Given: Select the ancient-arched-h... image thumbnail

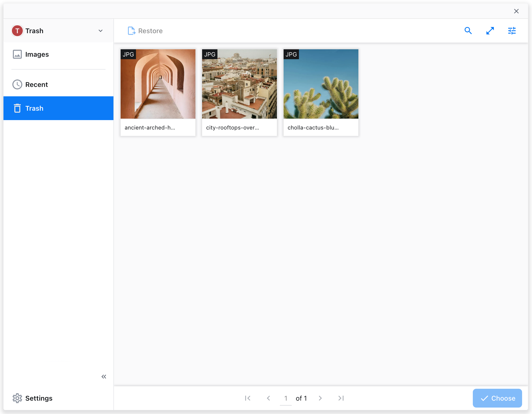Looking at the screenshot, I should [158, 84].
